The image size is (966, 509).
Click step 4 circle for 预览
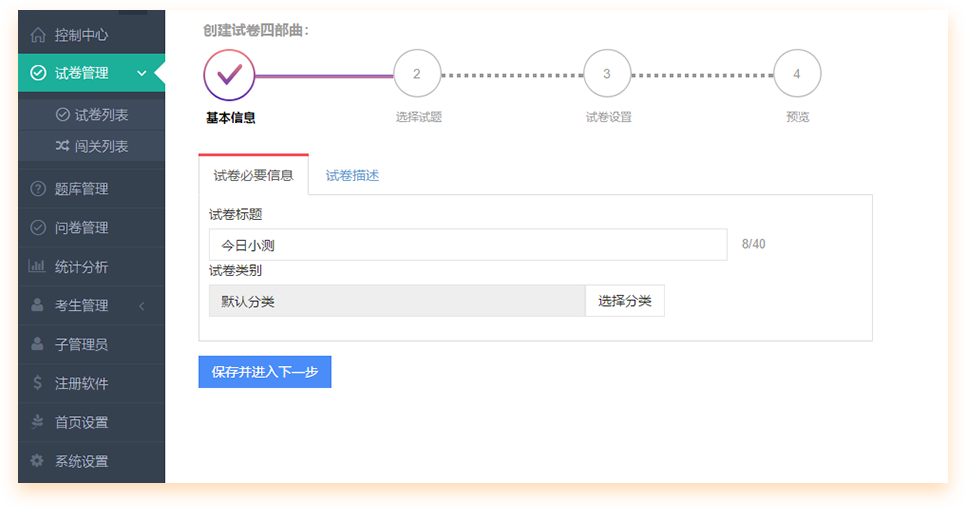click(797, 73)
